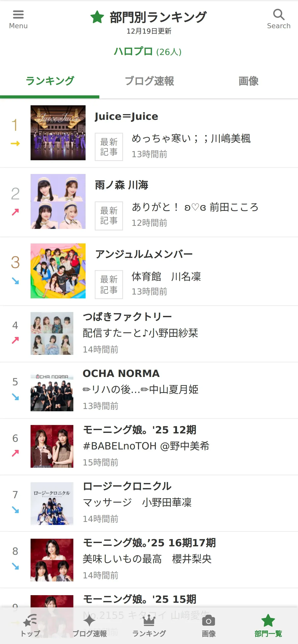The image size is (298, 644).
Task: Click the 最新記事 badge under 雨ノ森 川海
Action: tap(109, 216)
